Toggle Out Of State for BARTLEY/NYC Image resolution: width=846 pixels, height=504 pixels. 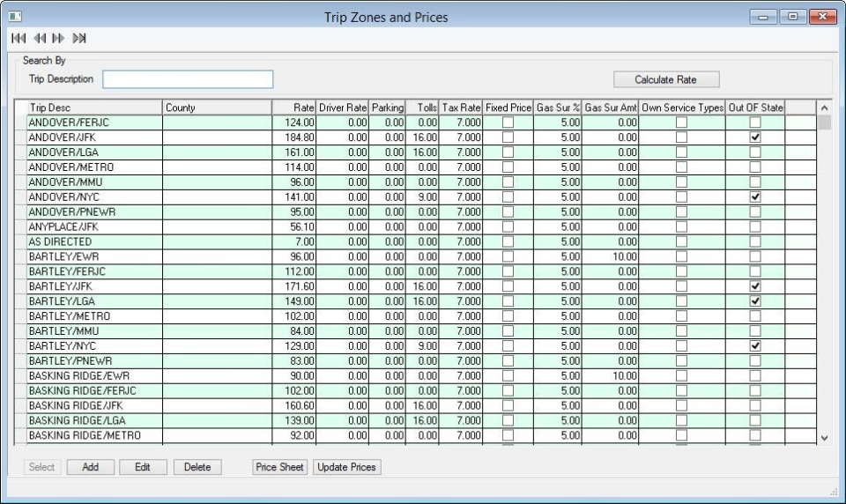click(755, 346)
